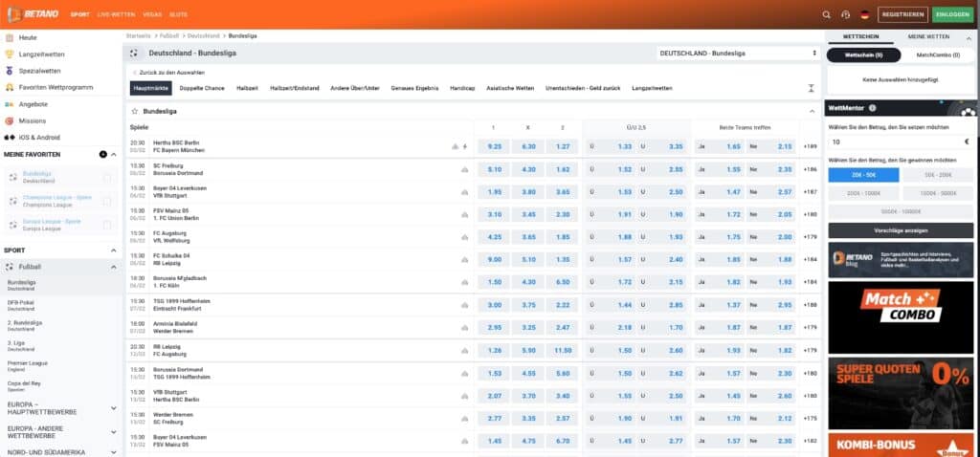Screen dimensions: 980x457
Task: Switch to the Genaues Ergebnis tab
Action: [x=415, y=88]
